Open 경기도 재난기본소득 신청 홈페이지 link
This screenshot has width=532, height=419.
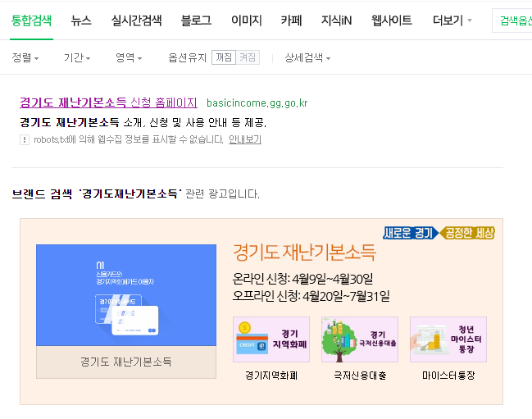click(108, 102)
